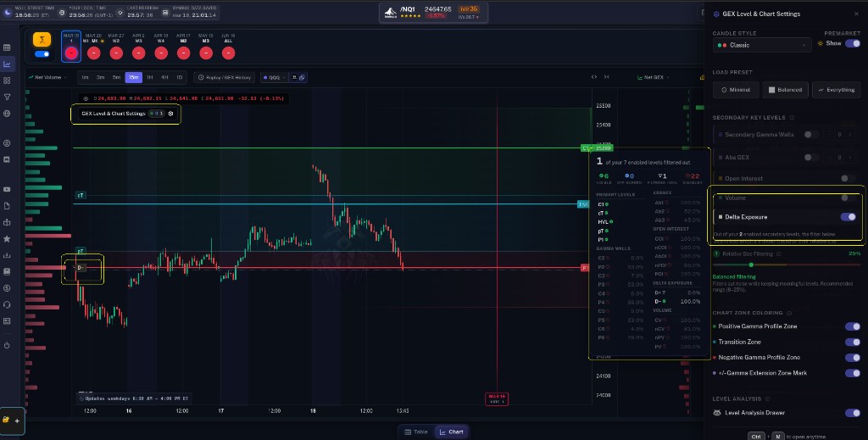Image resolution: width=868 pixels, height=440 pixels.
Task: Select the chart view sidebar icon
Action: (7, 64)
